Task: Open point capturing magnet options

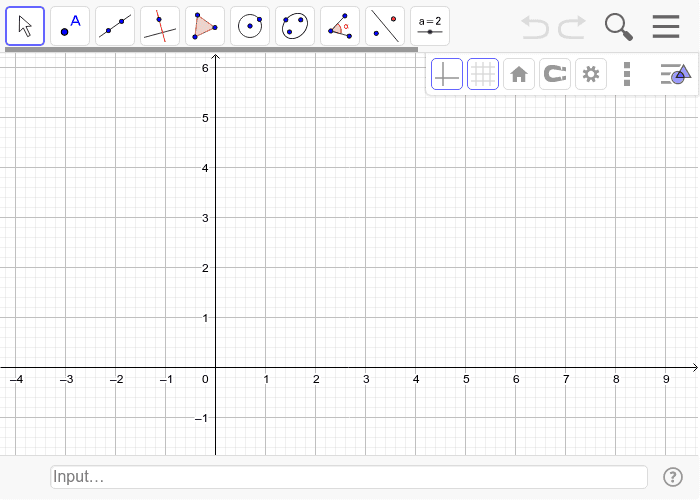Action: [x=555, y=74]
